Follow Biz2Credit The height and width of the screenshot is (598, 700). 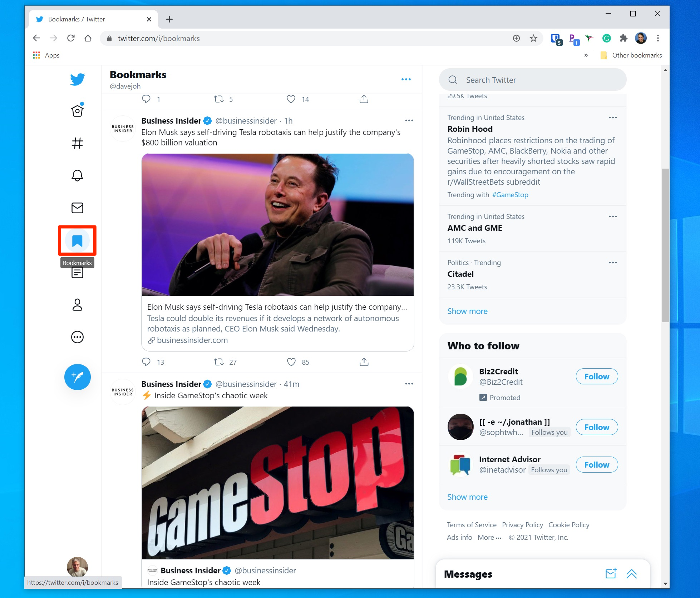(x=597, y=377)
